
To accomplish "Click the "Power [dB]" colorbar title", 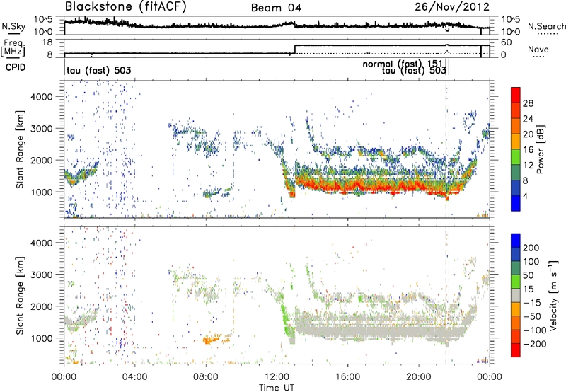I will [x=540, y=149].
